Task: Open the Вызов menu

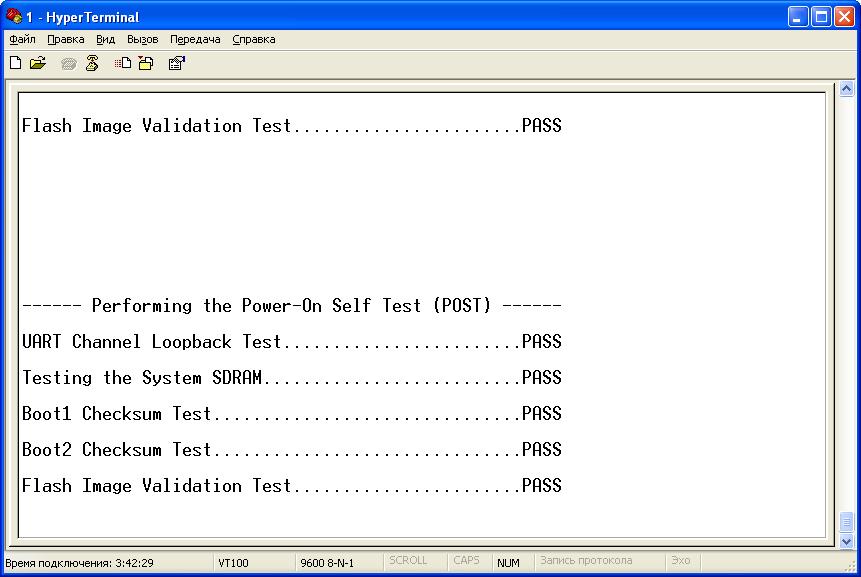Action: coord(143,40)
